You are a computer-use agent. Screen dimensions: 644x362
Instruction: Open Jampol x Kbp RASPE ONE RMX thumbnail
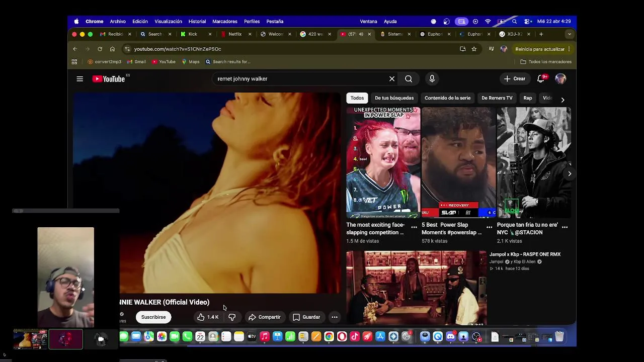(417, 288)
